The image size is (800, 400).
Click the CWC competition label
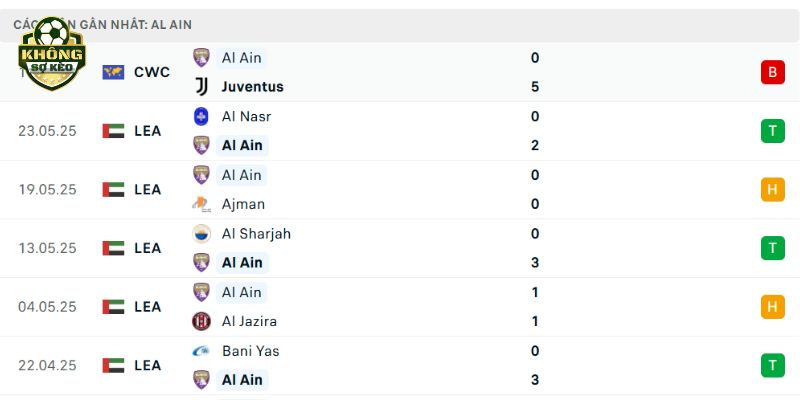click(152, 72)
